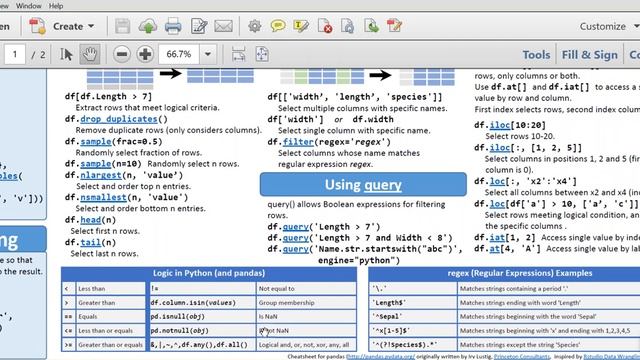Follow the tail link in df.tail(n)
640x360 pixels.
[x=90, y=242]
